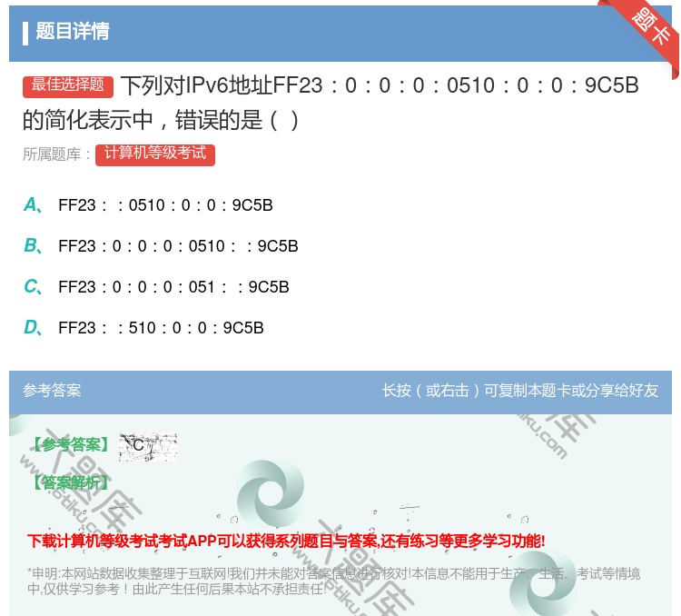
Task: Click the 【参考答案】 label
Action: pos(70,444)
